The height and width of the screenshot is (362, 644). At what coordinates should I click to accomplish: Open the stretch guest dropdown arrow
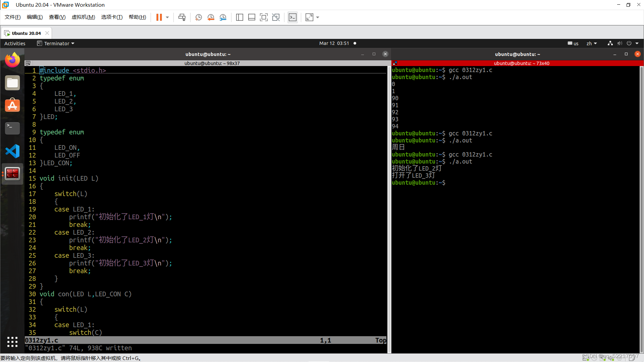coord(318,17)
